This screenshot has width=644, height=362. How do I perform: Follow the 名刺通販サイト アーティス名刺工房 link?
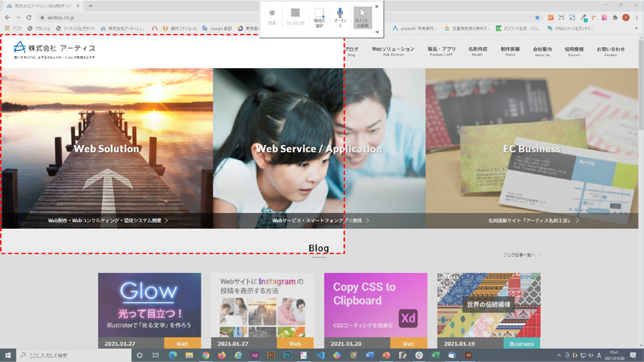pyautogui.click(x=533, y=221)
